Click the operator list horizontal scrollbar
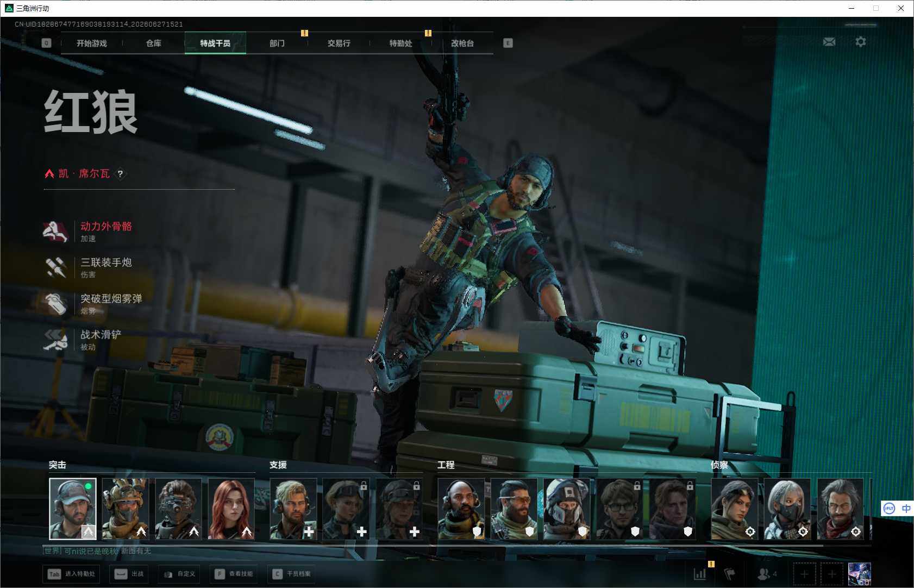Viewport: 914px width, 588px height. pyautogui.click(x=433, y=545)
